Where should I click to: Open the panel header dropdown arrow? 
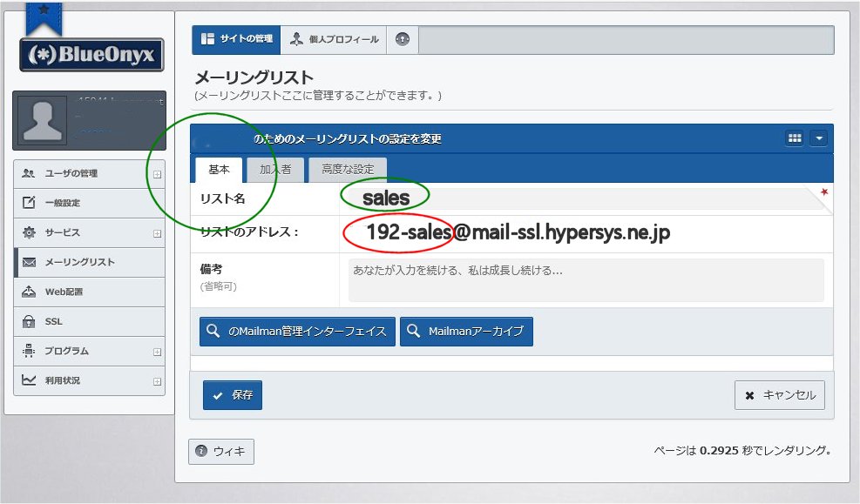pos(817,137)
